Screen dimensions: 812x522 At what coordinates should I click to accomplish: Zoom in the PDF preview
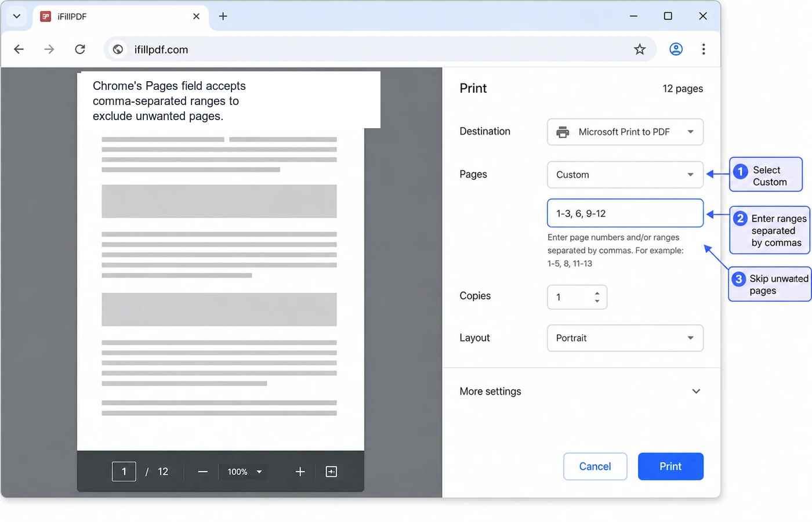coord(300,472)
